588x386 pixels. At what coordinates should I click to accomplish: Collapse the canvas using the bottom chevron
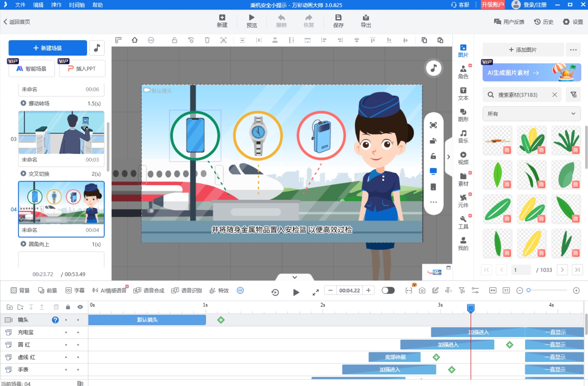coord(295,277)
